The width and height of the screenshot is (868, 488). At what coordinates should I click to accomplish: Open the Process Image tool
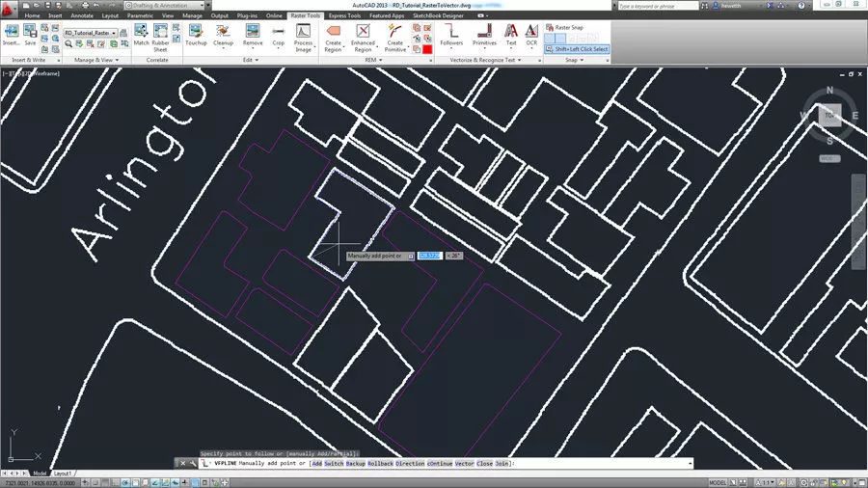tap(303, 33)
